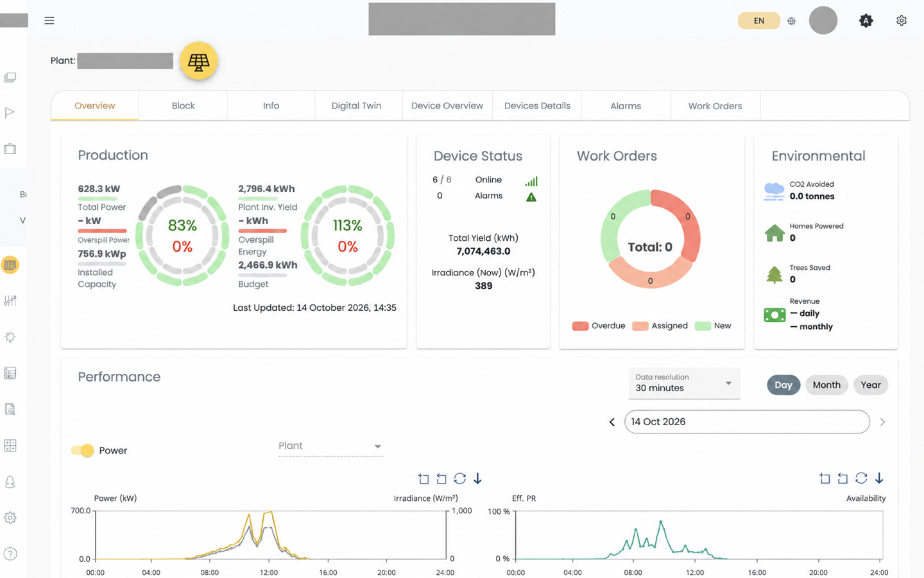Click the New legend swatch
The image size is (924, 578).
coord(703,326)
